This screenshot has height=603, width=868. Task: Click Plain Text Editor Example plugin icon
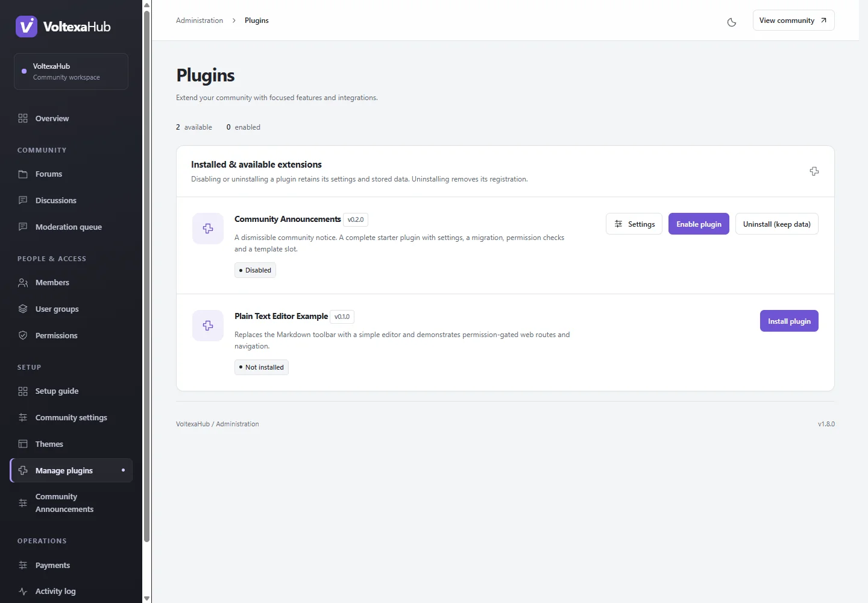point(208,326)
